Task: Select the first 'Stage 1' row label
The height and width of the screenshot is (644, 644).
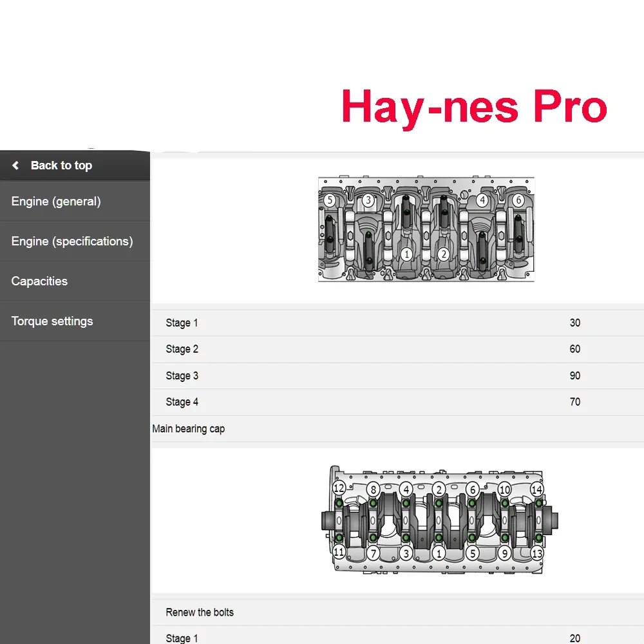Action: [182, 323]
